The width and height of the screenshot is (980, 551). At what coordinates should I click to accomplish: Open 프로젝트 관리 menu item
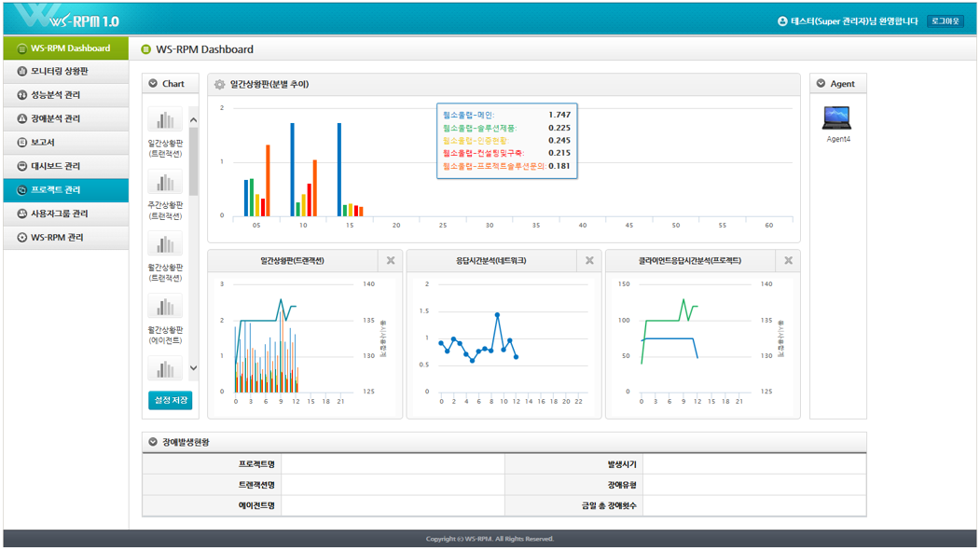click(65, 190)
